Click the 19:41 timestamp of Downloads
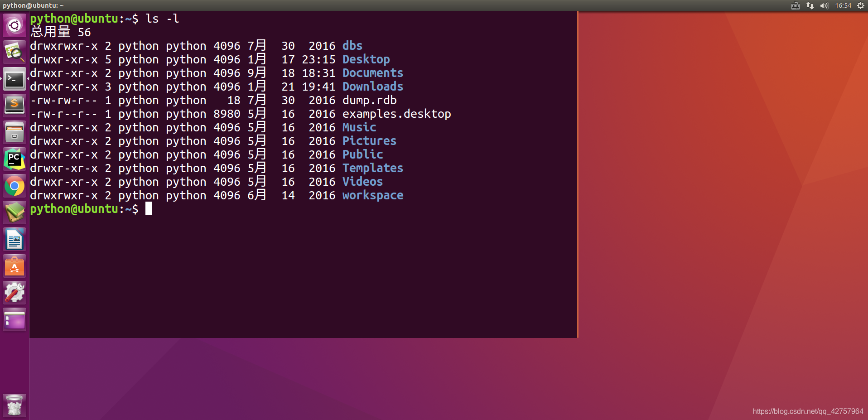The image size is (868, 420). click(319, 87)
